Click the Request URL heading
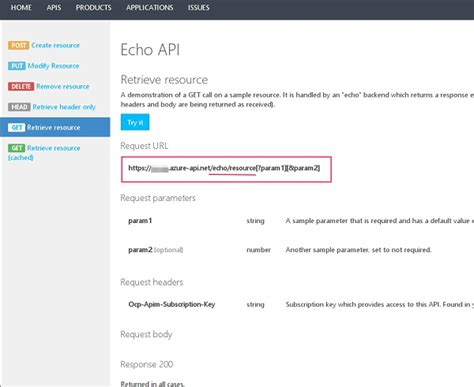 pos(144,146)
